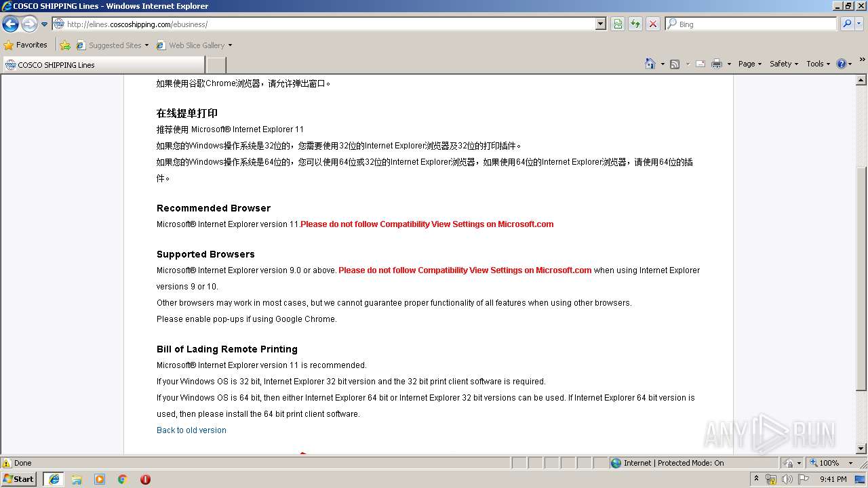This screenshot has width=868, height=488.
Task: Click the RSS feeds icon
Action: (x=675, y=64)
